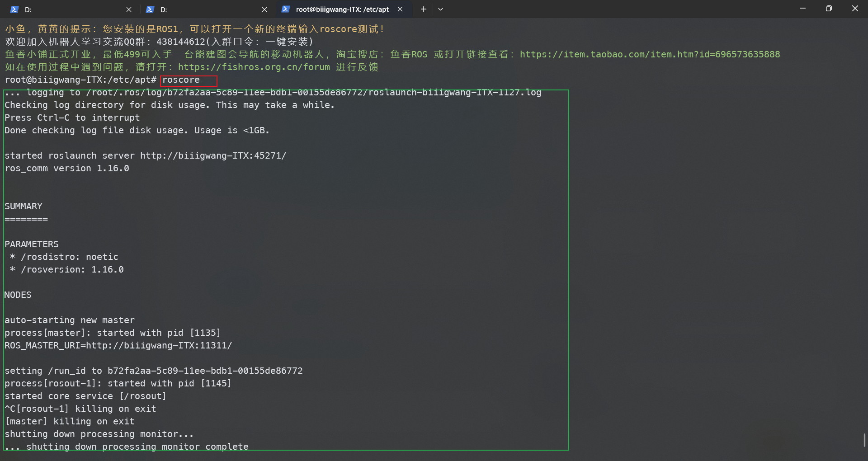Click 'started core service [/rosout]' line
The image size is (868, 461).
(x=85, y=396)
